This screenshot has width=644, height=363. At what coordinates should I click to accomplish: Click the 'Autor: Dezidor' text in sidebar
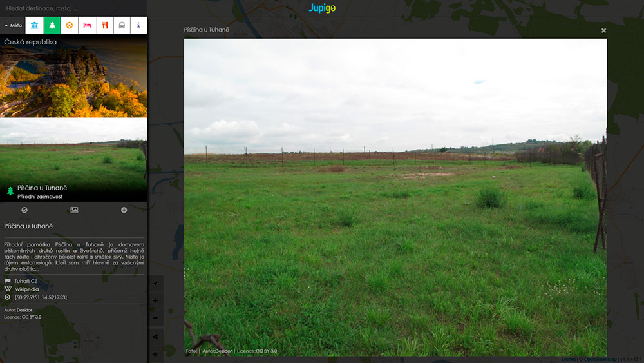point(18,310)
